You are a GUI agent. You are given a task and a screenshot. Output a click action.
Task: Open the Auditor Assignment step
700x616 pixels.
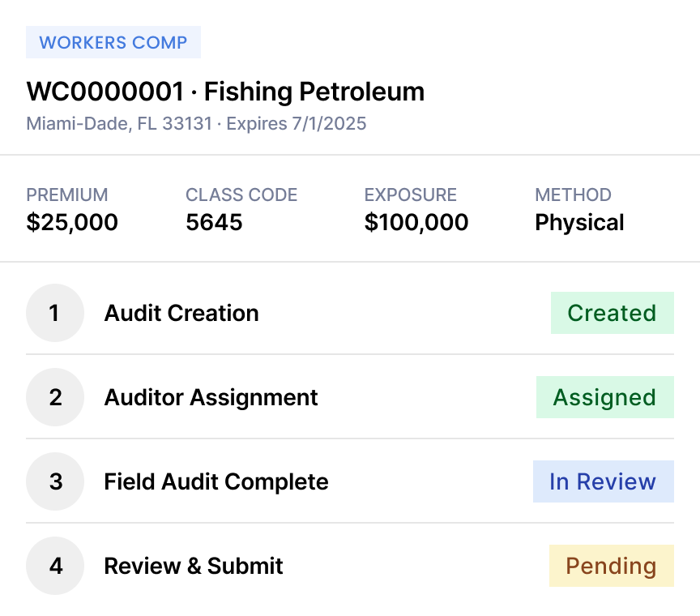[350, 397]
